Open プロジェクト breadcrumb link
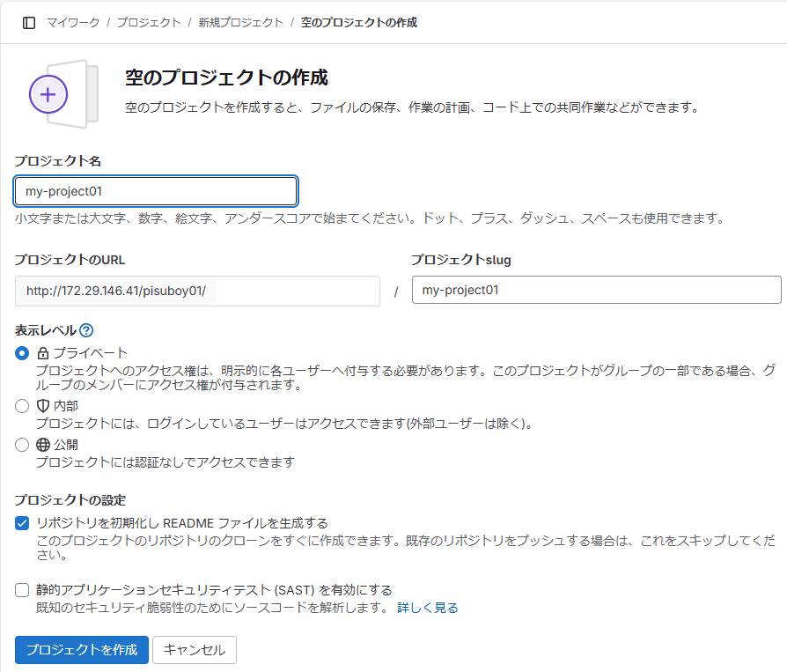This screenshot has width=787, height=672. 149,23
